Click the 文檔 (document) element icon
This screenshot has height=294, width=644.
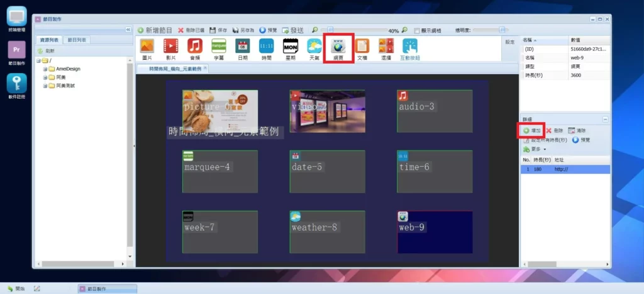tap(362, 47)
